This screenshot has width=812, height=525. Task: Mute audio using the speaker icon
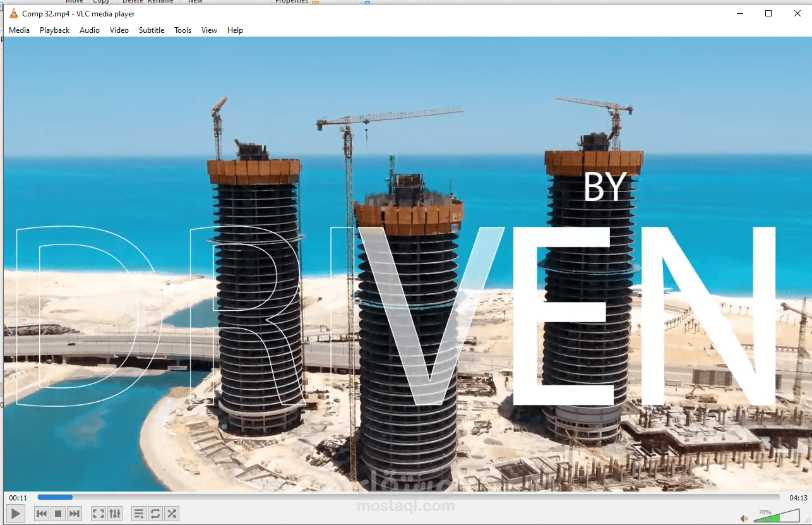tap(744, 518)
